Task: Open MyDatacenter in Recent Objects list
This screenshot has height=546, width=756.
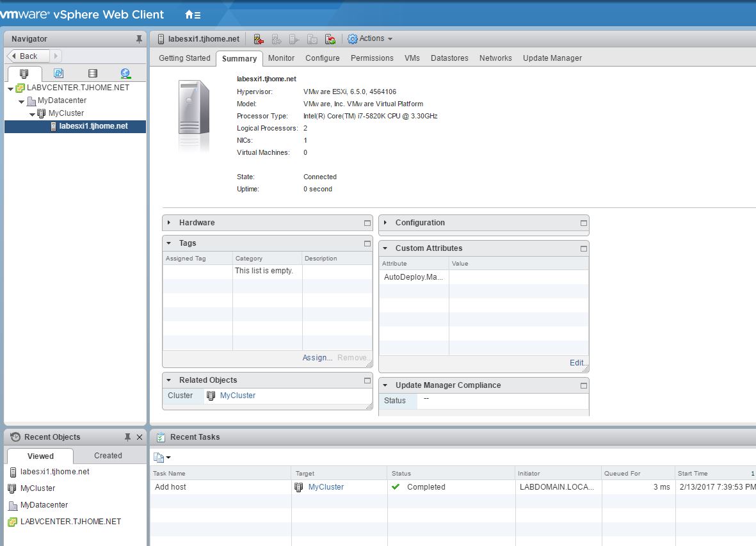Action: click(x=44, y=505)
